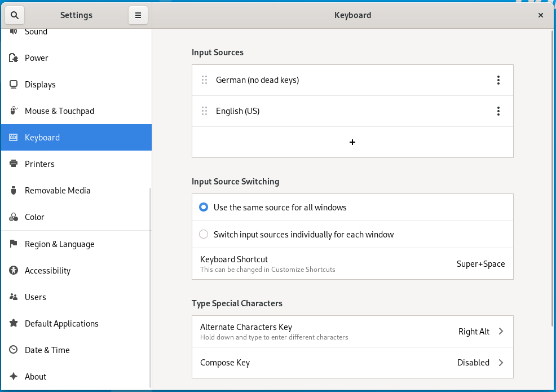Click the Date & Time clock icon

click(14, 350)
